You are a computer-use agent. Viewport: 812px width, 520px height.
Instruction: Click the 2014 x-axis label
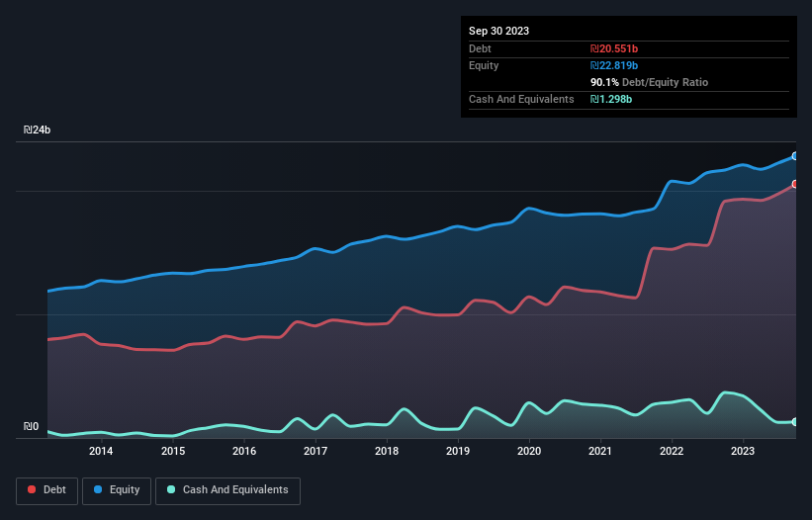(x=101, y=451)
